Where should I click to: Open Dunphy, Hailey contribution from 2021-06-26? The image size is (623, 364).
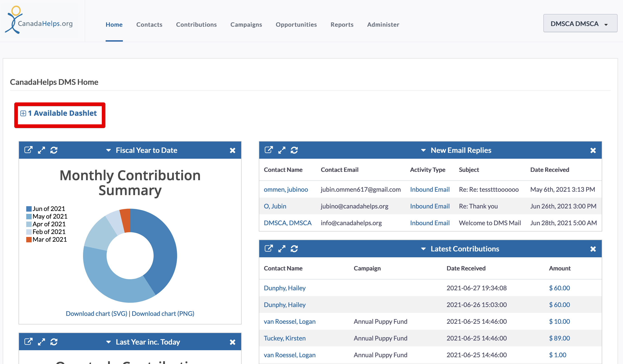[285, 305]
